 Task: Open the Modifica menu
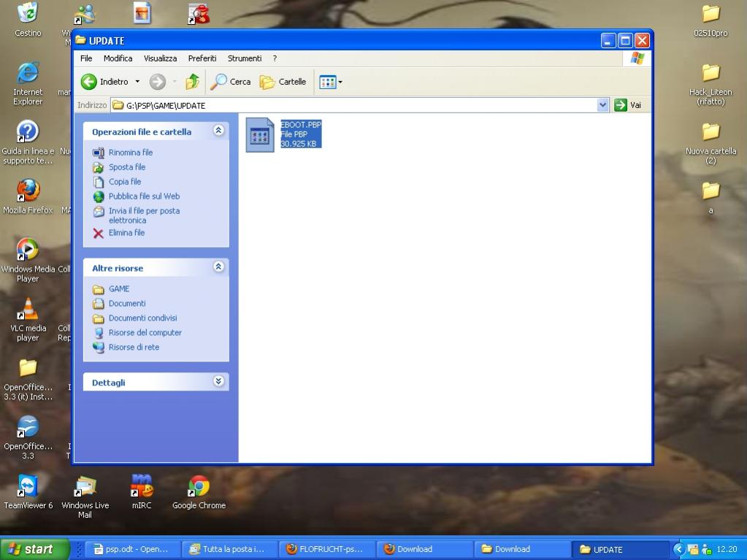tap(118, 58)
